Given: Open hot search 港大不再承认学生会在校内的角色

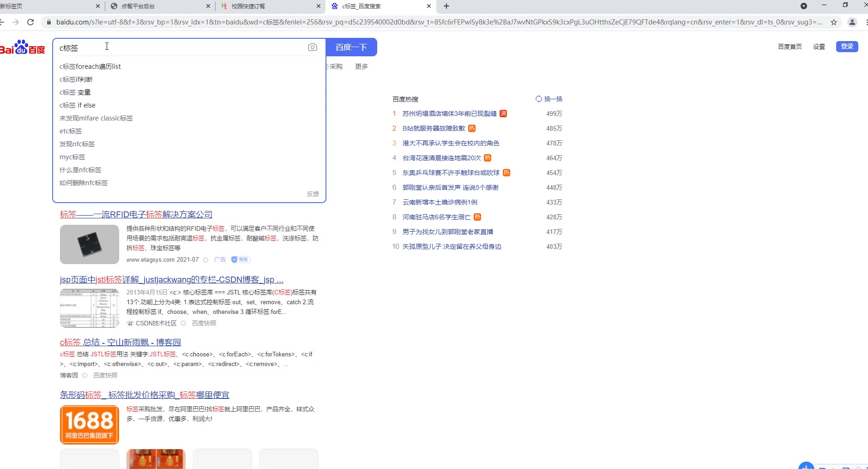Looking at the screenshot, I should point(451,143).
